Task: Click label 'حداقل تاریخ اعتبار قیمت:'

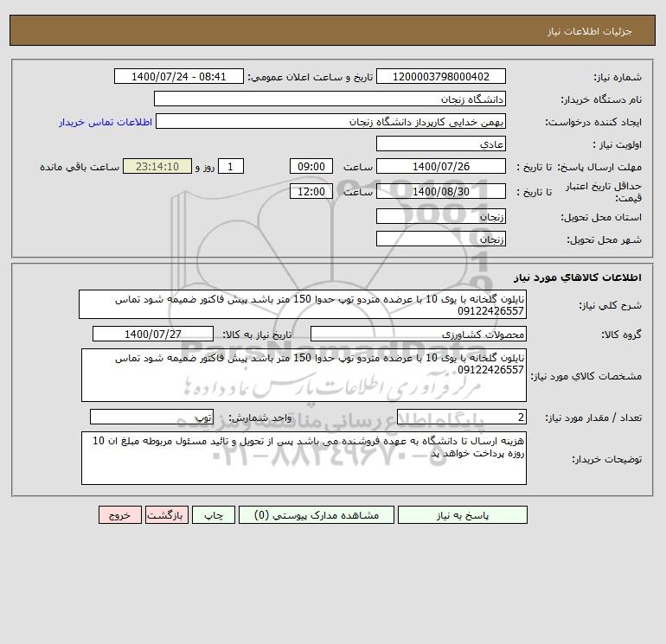Action: point(603,192)
